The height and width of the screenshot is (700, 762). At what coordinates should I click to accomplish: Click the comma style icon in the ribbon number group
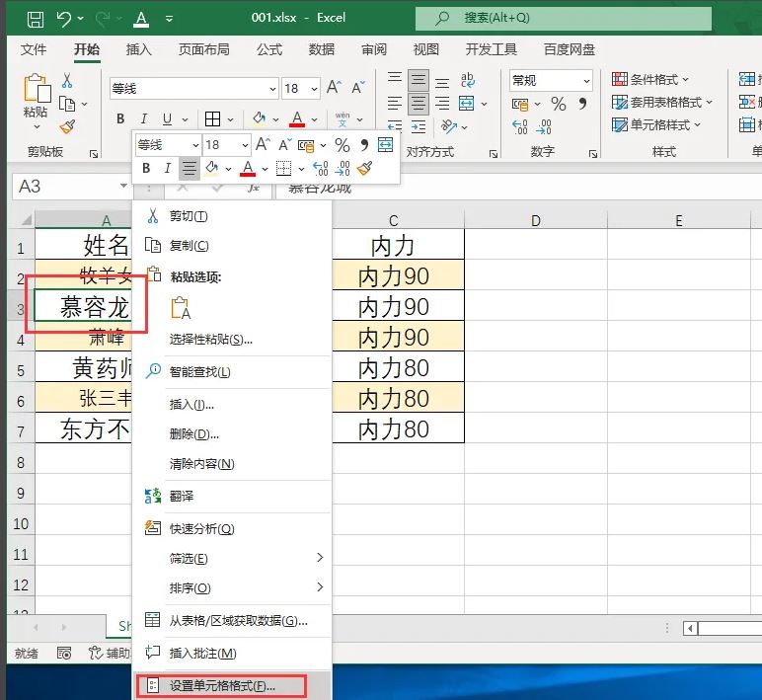point(582,103)
